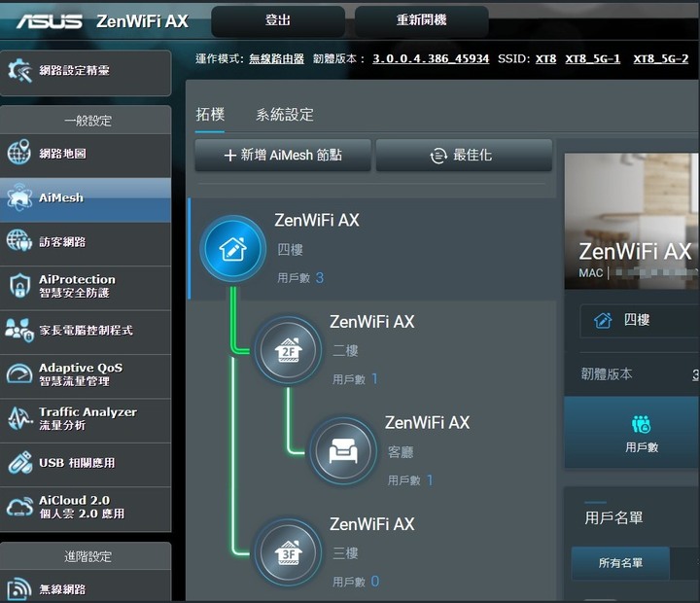Click the 用戶數 0 of 三樓 node

pos(356,582)
